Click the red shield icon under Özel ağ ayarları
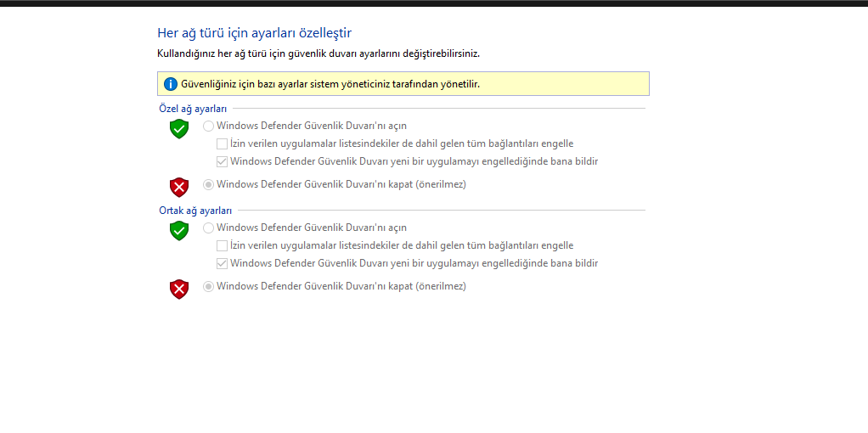Viewport: 868px width, 433px height. tap(179, 188)
